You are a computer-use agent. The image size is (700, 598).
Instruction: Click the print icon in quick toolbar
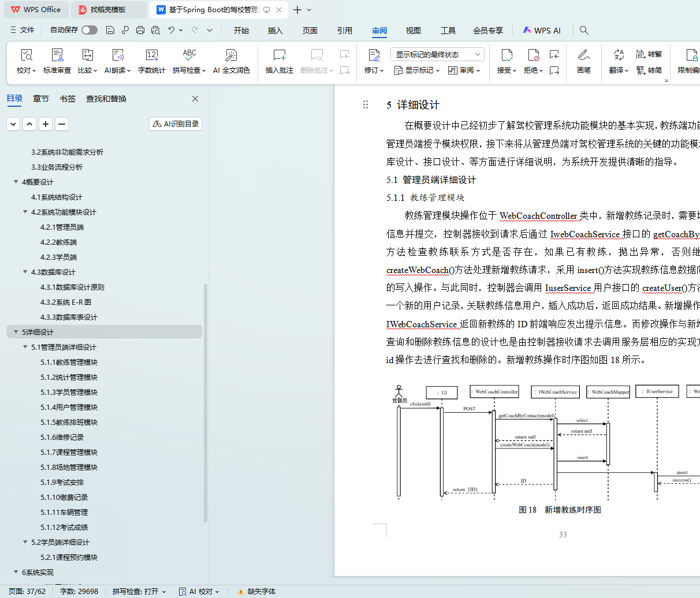pyautogui.click(x=140, y=30)
